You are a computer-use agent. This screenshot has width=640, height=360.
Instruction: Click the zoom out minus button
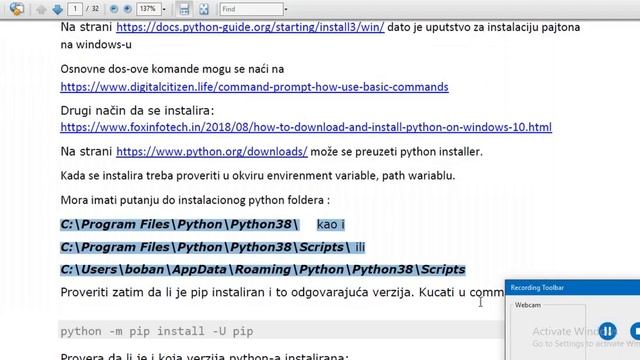[x=114, y=9]
